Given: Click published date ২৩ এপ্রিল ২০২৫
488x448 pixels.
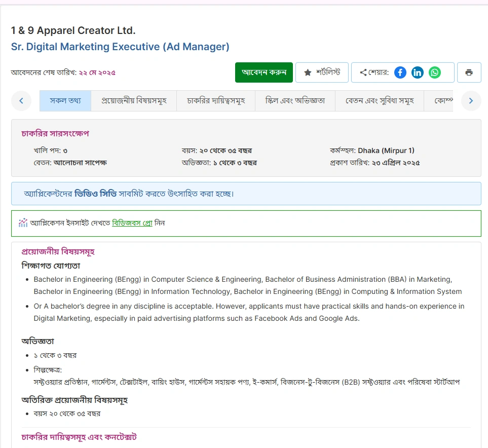Looking at the screenshot, I should click(395, 163).
